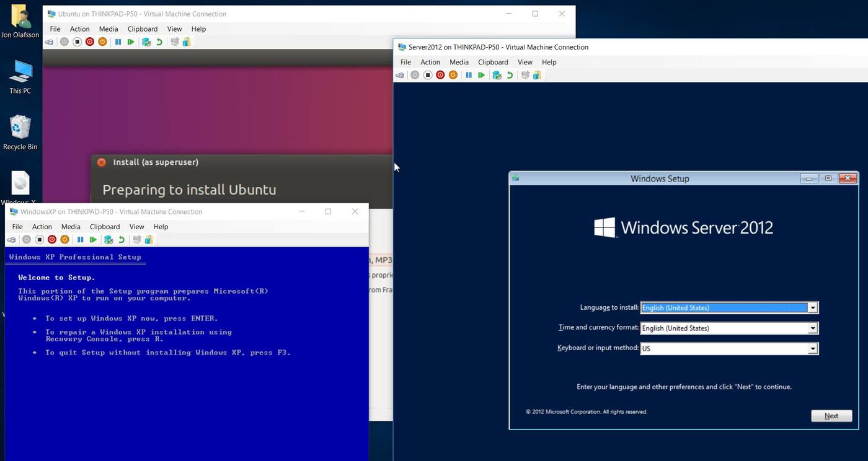Open Media menu in WindowsXP window
This screenshot has height=461, width=868.
coord(71,227)
